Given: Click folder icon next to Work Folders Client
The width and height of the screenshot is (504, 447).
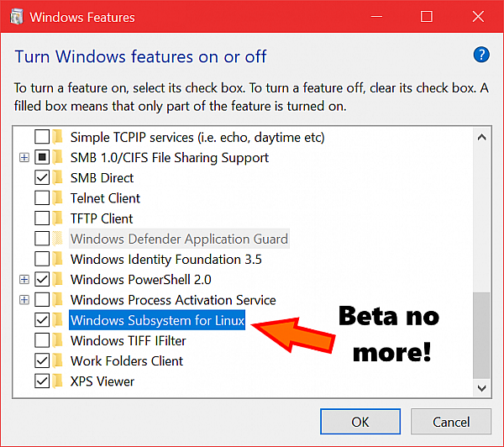Looking at the screenshot, I should click(57, 361).
